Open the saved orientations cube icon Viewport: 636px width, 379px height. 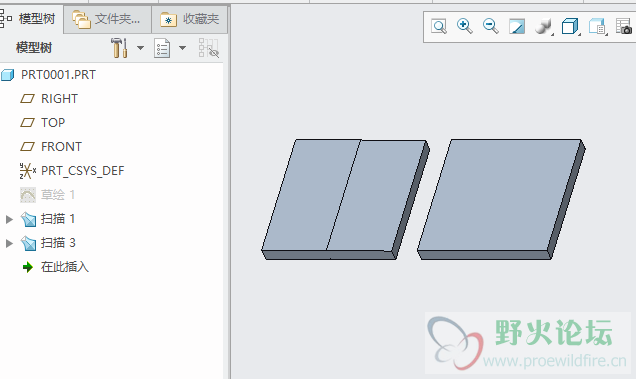tap(570, 27)
